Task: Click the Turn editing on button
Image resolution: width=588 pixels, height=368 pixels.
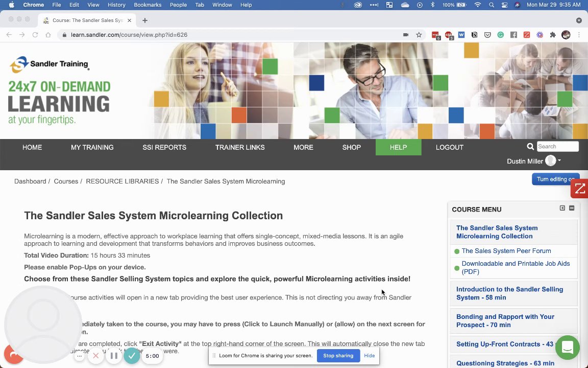Action: [555, 179]
